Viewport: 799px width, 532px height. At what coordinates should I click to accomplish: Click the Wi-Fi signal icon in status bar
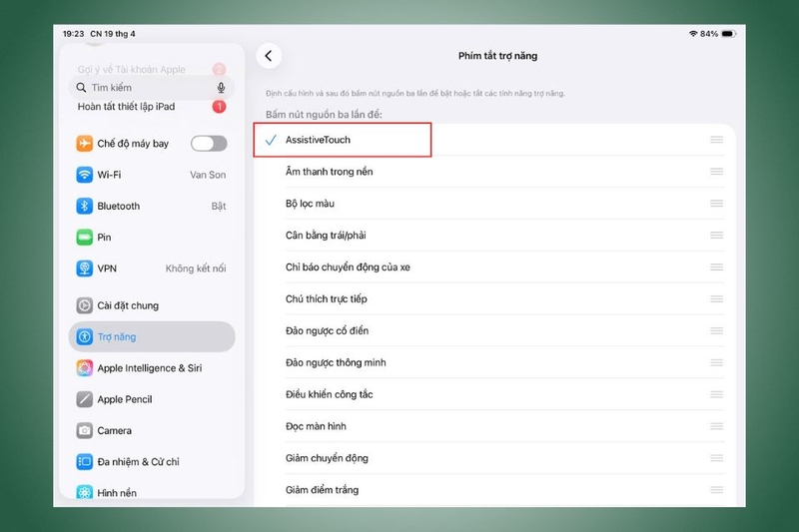tap(693, 34)
